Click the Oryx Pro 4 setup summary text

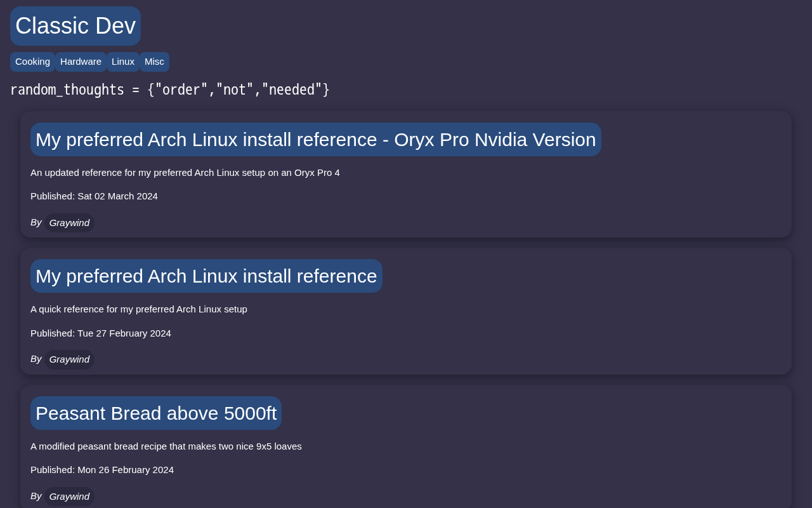(x=185, y=173)
